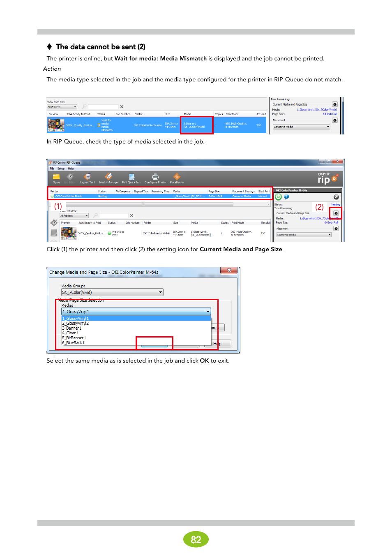
Task: Click the gear beside Current Media in top screenshot
Action: [x=335, y=104]
